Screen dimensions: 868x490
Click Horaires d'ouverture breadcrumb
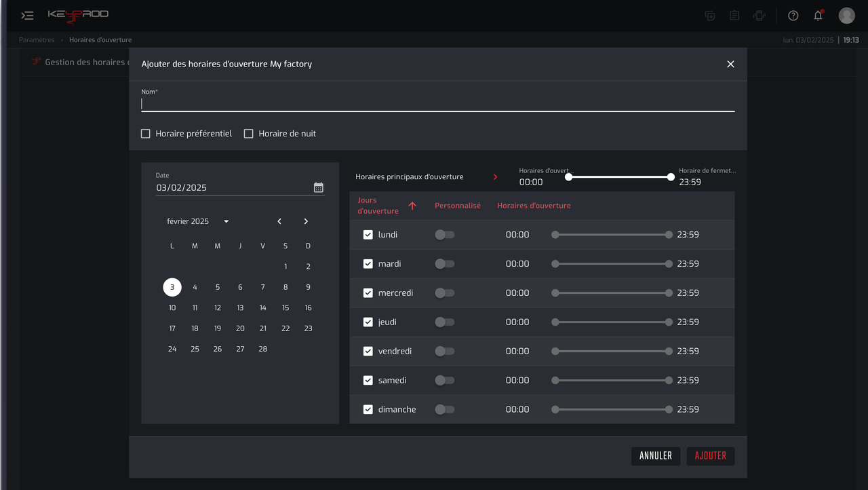(x=100, y=40)
